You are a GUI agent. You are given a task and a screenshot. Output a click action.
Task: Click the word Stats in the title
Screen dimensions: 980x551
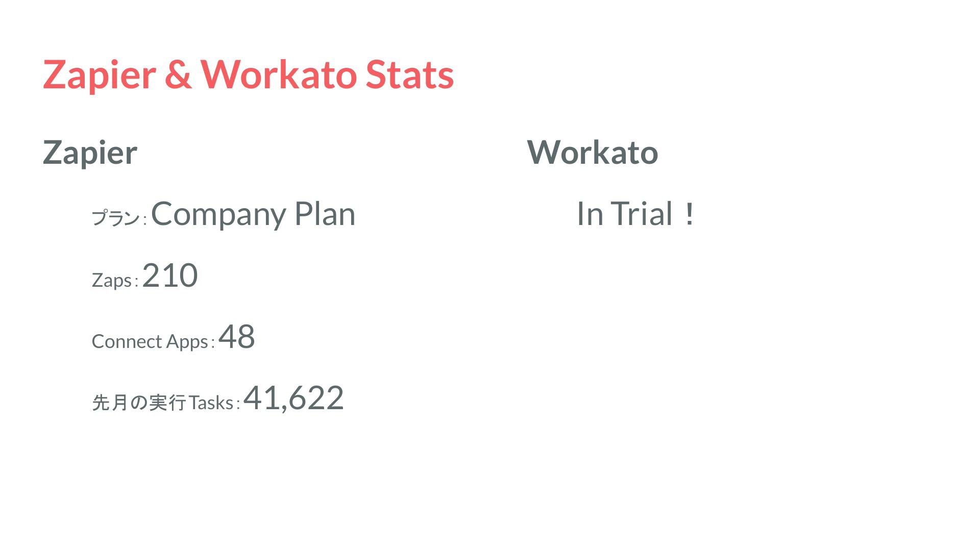[x=410, y=74]
